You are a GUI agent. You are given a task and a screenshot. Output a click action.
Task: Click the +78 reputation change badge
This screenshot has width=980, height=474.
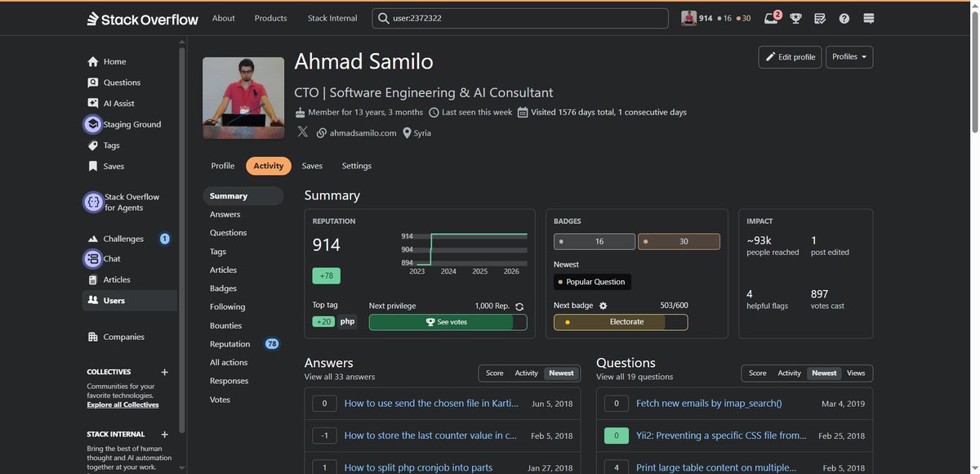coord(327,275)
